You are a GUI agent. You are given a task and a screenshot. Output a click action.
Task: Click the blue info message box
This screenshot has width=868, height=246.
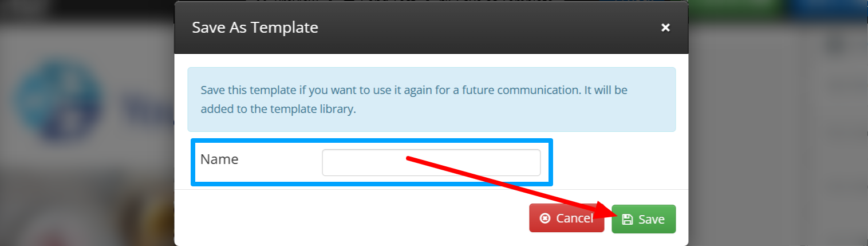(x=432, y=100)
